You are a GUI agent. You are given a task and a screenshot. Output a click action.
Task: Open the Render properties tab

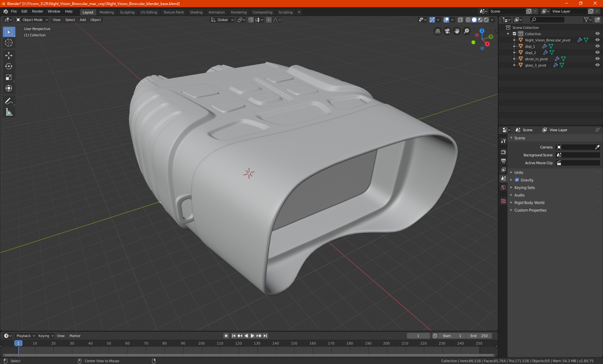click(x=503, y=152)
